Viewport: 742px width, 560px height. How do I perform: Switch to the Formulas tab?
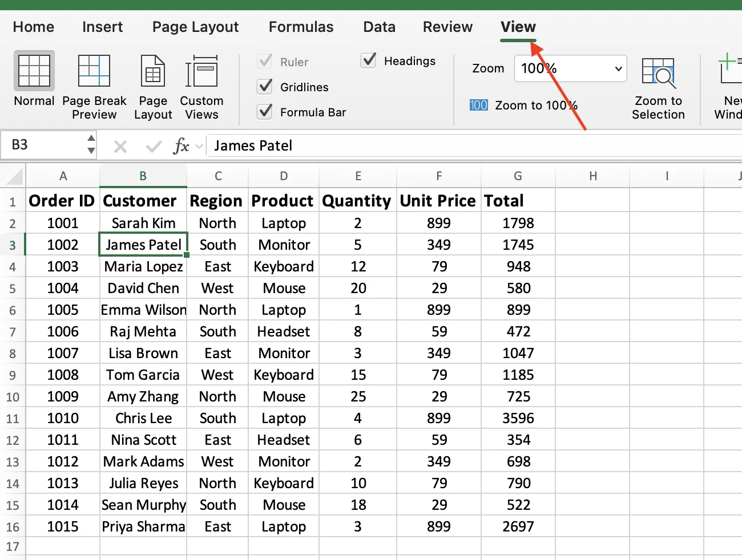pos(301,27)
